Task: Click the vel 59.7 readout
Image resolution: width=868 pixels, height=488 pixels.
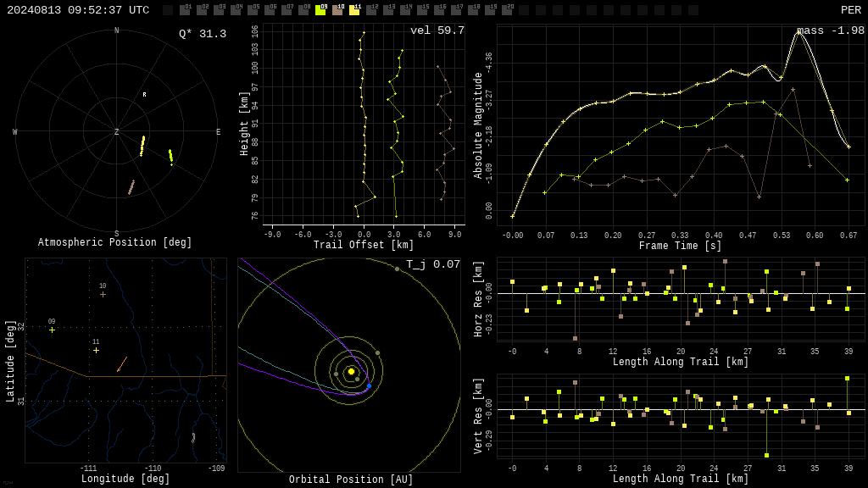Action: [x=437, y=30]
